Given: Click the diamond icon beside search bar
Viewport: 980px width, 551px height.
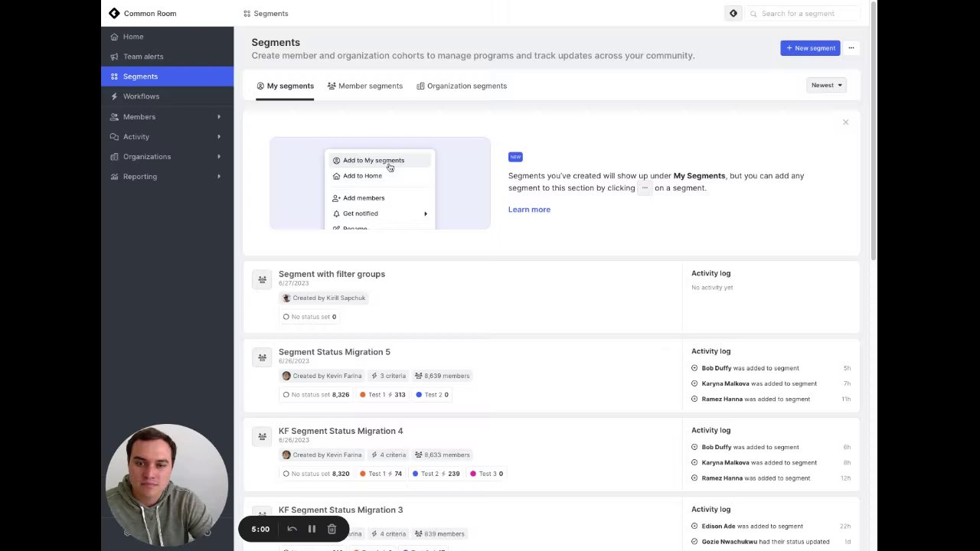Looking at the screenshot, I should 733,13.
